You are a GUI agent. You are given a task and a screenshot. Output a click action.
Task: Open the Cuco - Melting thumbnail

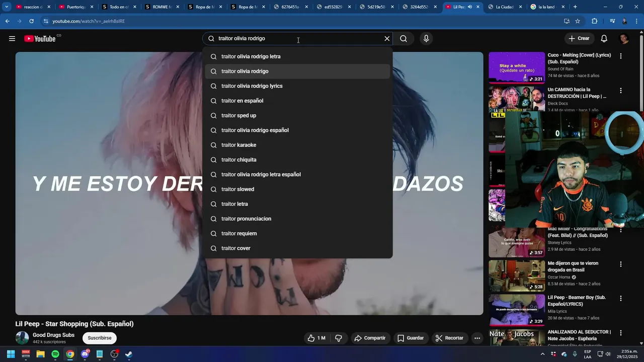point(517,68)
